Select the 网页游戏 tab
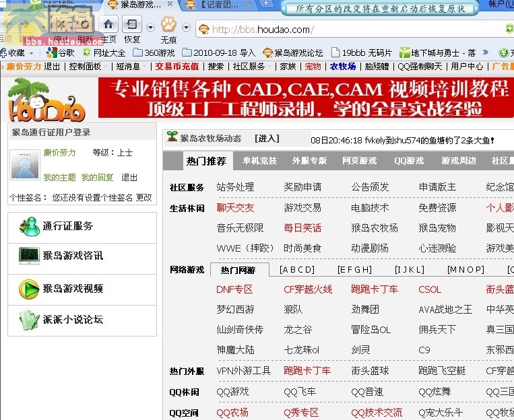The height and width of the screenshot is (420, 514). 360,161
